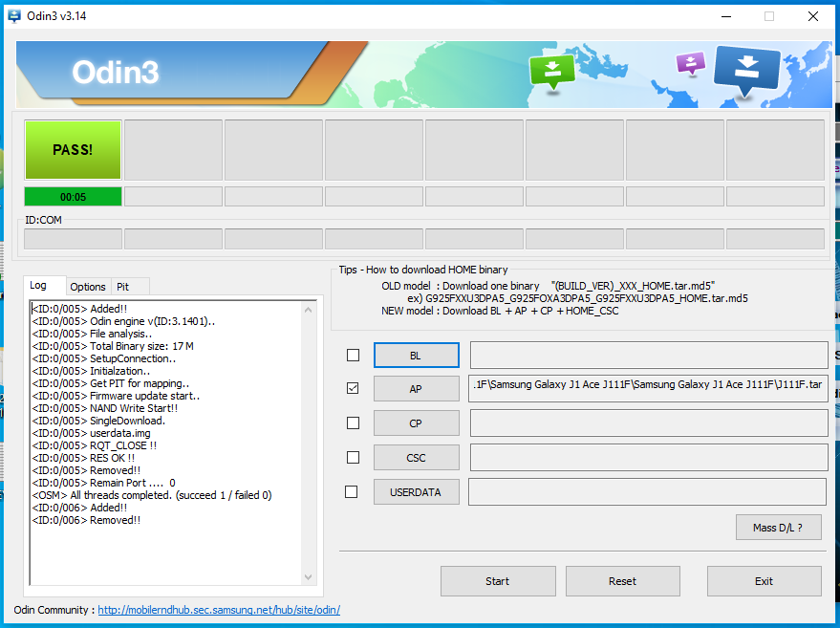Click the Reset button
This screenshot has height=628, width=840.
pos(623,581)
